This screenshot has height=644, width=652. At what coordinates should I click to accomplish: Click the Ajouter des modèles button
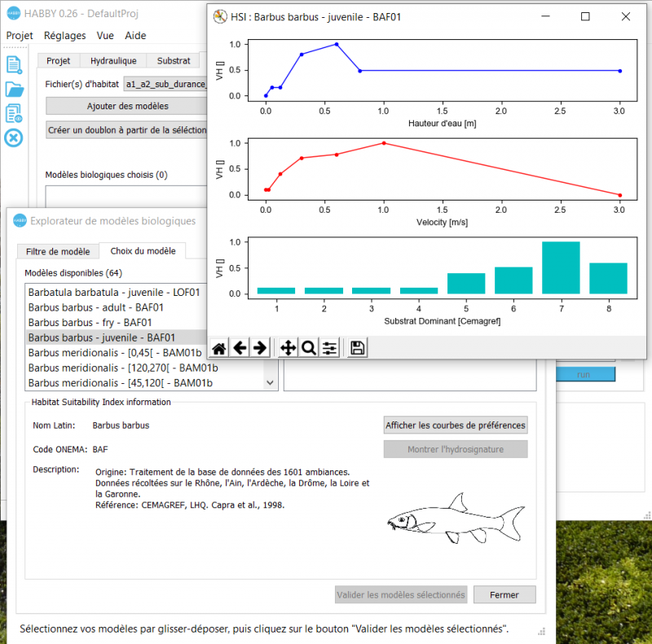pos(127,106)
